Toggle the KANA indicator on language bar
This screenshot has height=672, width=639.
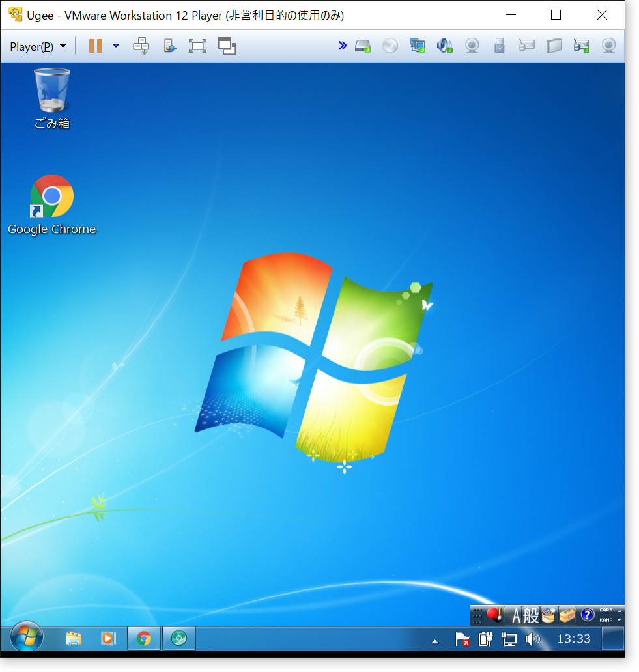click(x=606, y=620)
